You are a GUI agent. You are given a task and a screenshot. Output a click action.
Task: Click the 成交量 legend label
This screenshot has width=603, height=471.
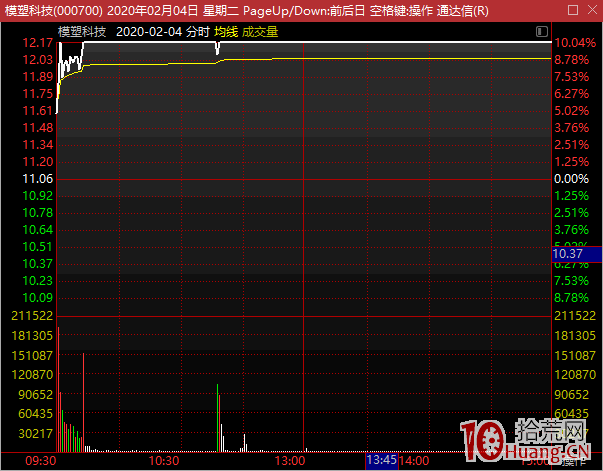[x=260, y=32]
